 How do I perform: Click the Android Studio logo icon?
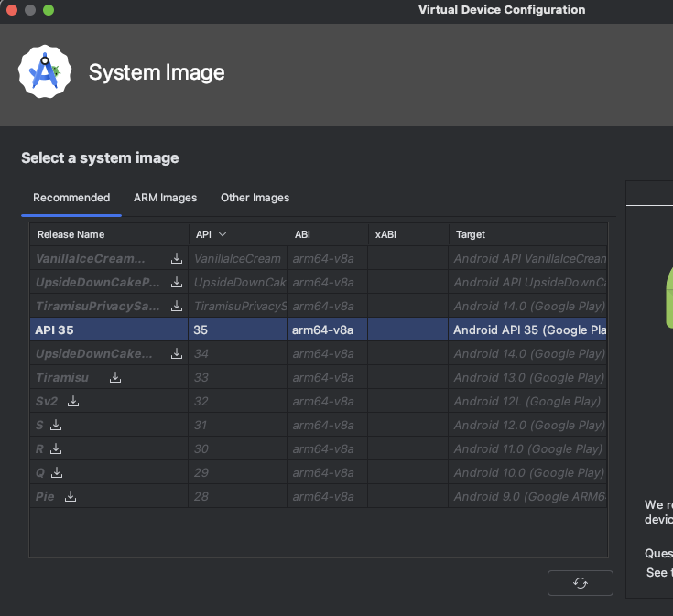click(x=45, y=71)
